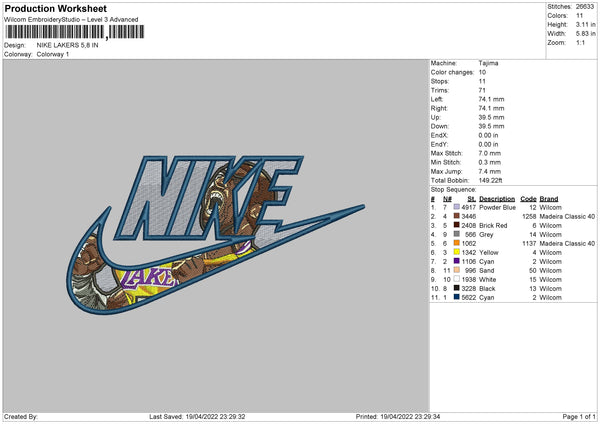Click the NIKE lettering in the embroidery preview

pos(210,198)
